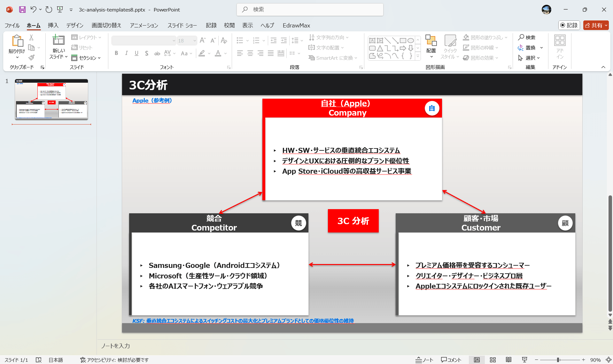Align text right

click(260, 53)
